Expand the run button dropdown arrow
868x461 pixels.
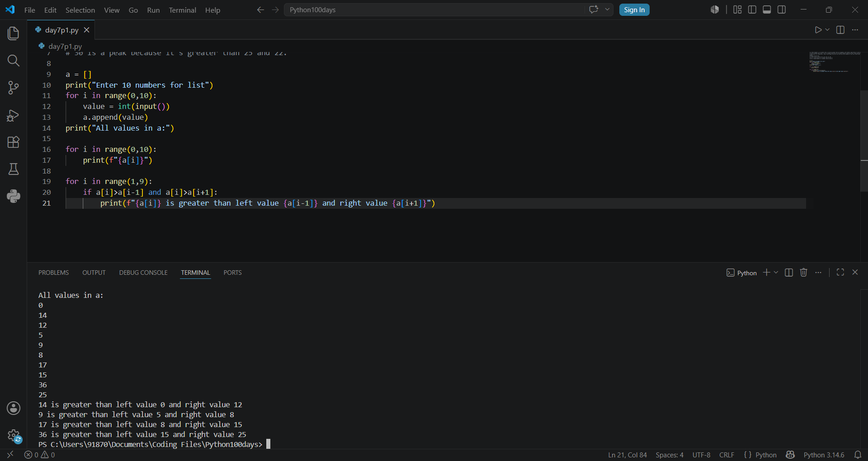pos(827,30)
